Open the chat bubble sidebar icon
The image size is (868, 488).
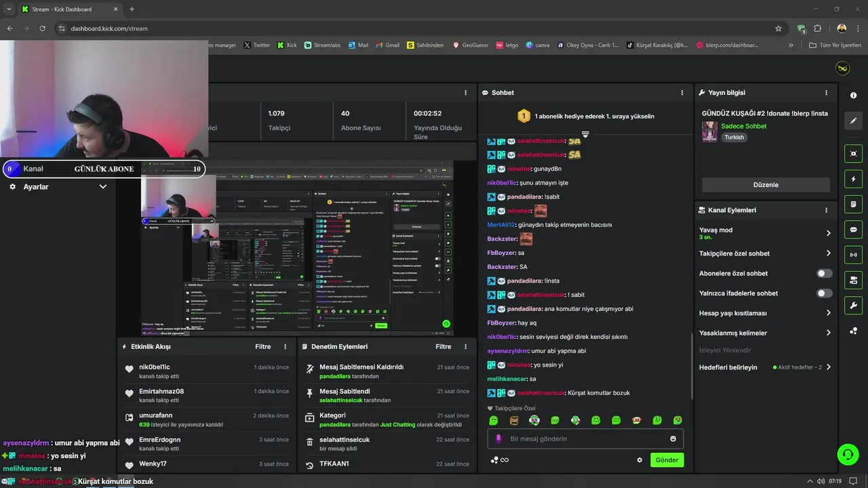tap(853, 230)
